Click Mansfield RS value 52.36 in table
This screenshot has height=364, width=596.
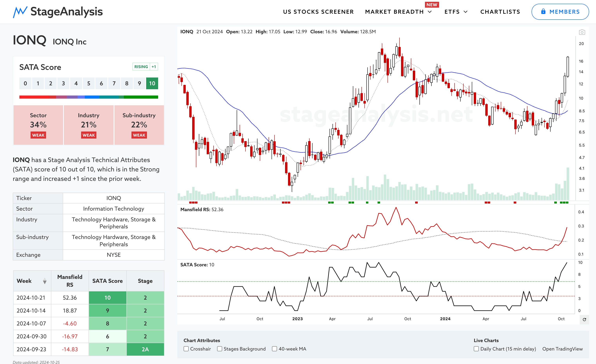pyautogui.click(x=70, y=298)
